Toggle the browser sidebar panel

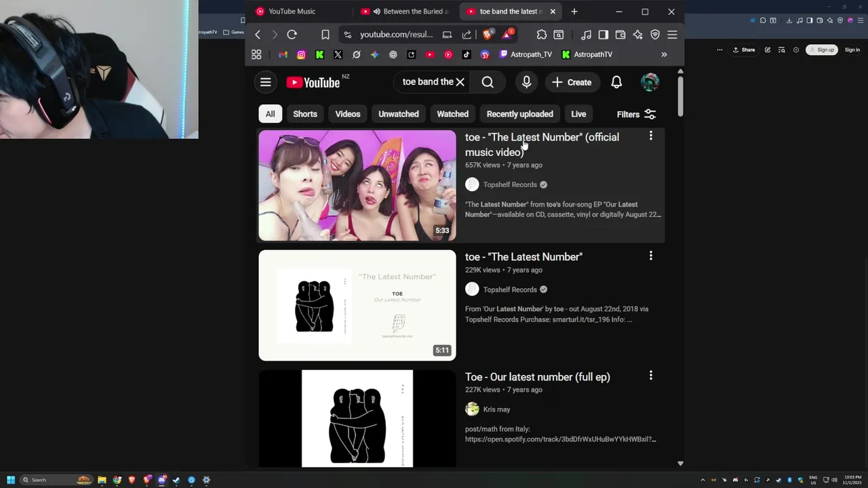click(x=603, y=35)
